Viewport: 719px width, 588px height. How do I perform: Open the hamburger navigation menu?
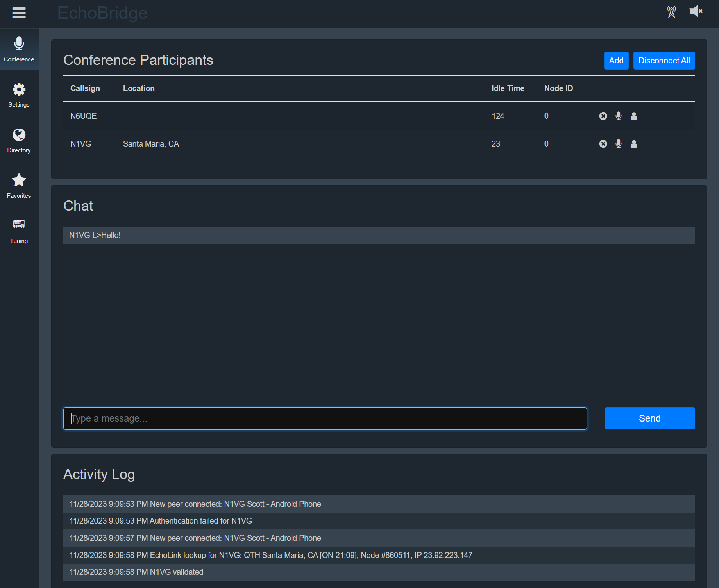[x=19, y=13]
